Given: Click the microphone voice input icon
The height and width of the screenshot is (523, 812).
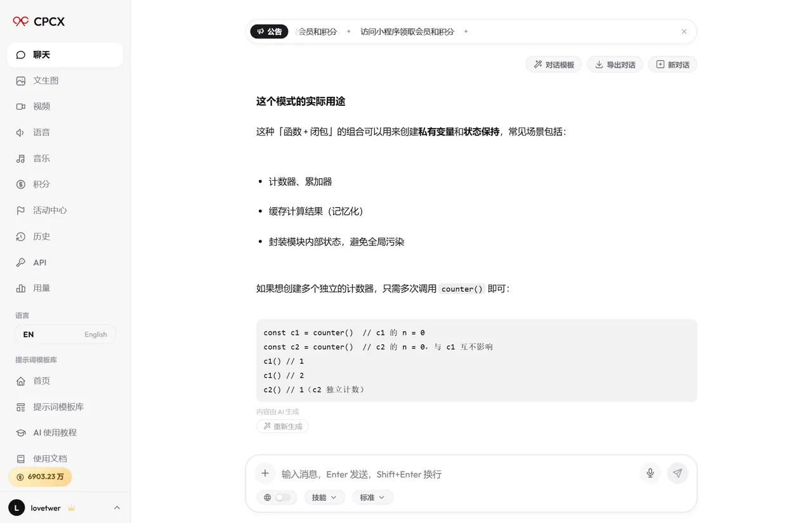Looking at the screenshot, I should pos(650,473).
